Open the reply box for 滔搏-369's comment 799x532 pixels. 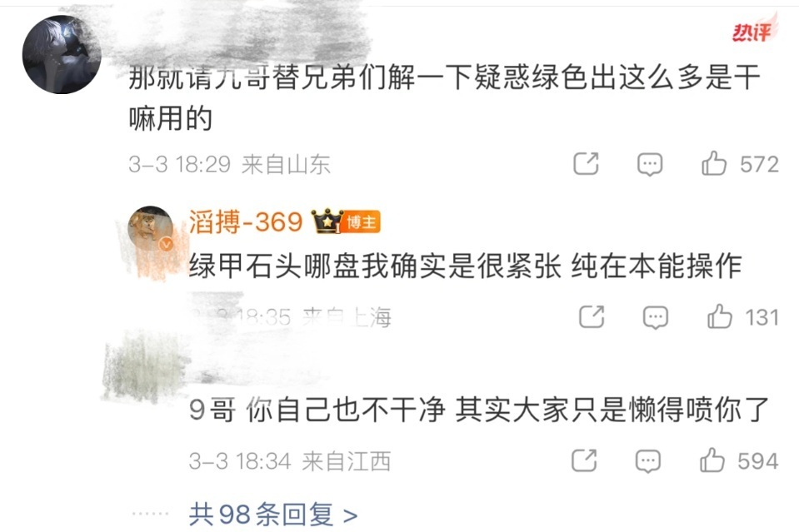pos(656,318)
